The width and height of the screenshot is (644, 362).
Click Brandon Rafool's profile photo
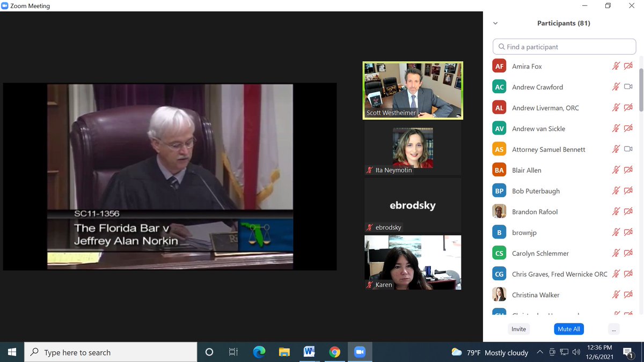(499, 211)
